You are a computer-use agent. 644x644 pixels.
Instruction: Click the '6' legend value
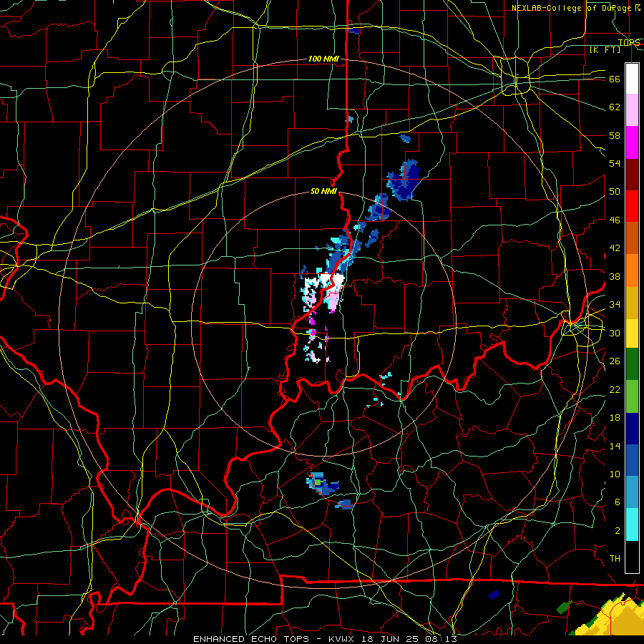617,502
